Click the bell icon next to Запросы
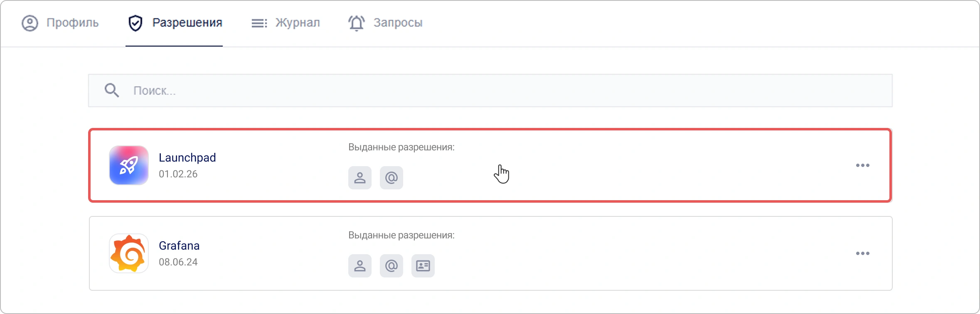 (356, 22)
